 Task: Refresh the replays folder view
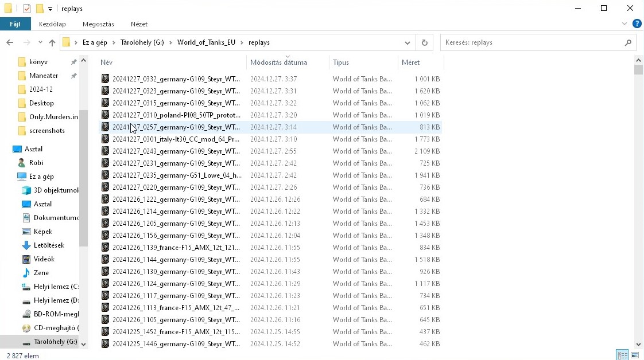[425, 42]
